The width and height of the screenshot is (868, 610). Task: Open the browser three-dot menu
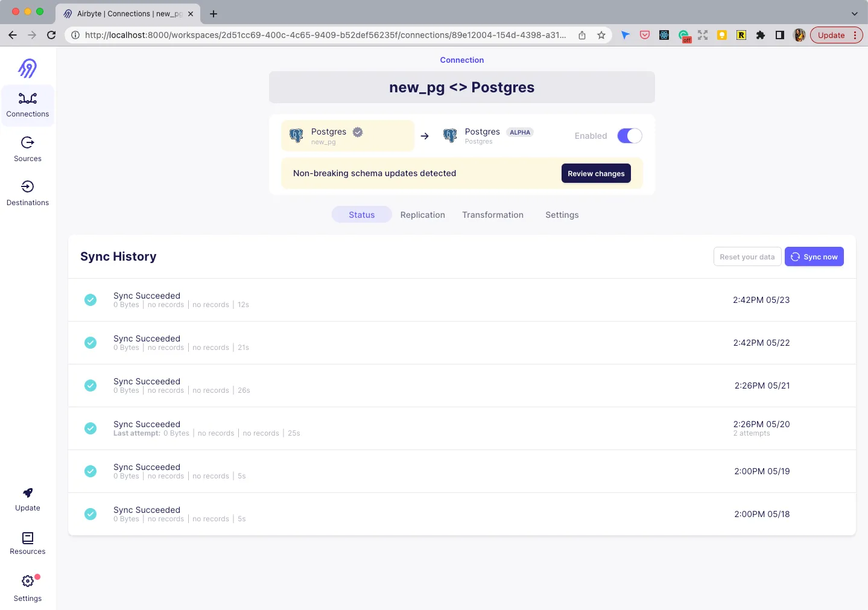(855, 35)
